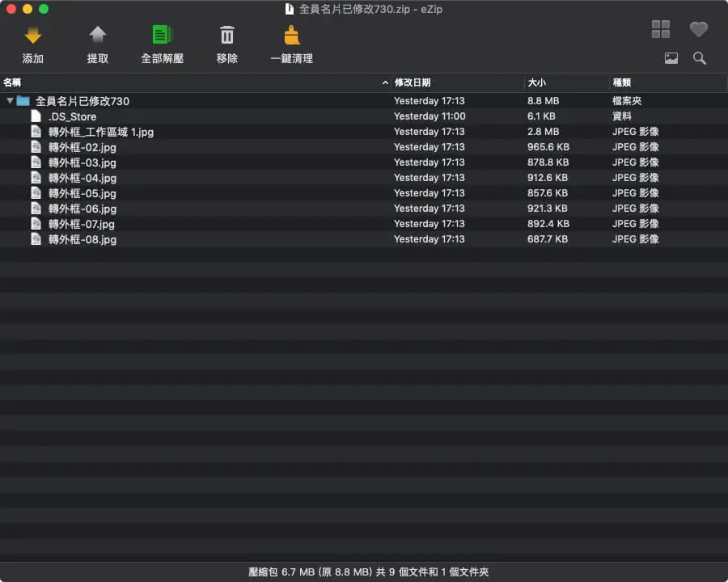The width and height of the screenshot is (728, 582).
Task: Collapse the 全員名片已修改730 folder triangle
Action: tap(9, 100)
